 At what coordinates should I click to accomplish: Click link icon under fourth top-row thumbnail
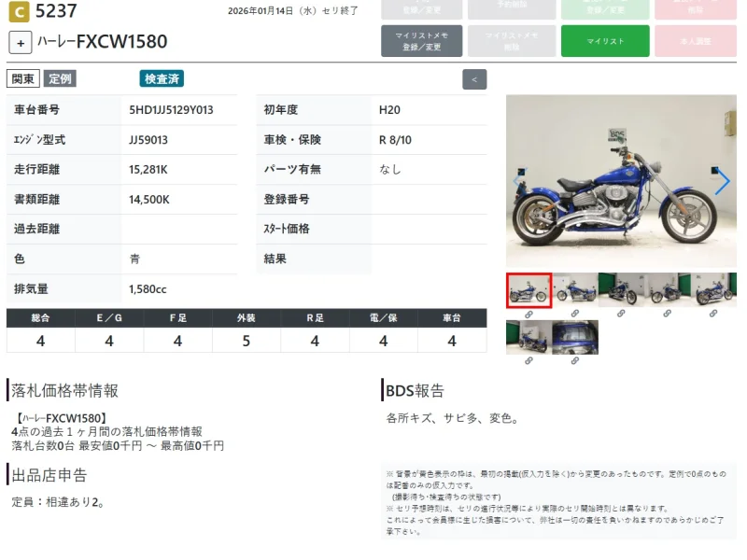click(667, 314)
